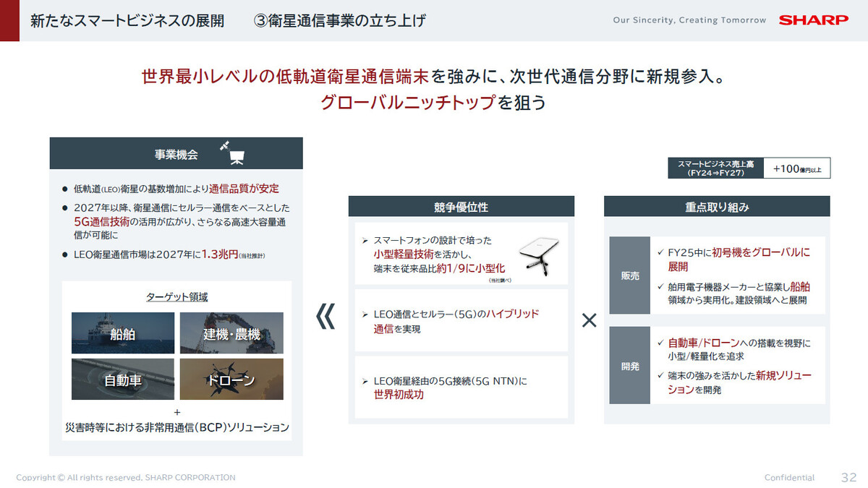Viewport: 868px width, 488px height.
Task: Click the 災害時等における非常用通信(BCP)ソリューション line
Action: [x=177, y=427]
